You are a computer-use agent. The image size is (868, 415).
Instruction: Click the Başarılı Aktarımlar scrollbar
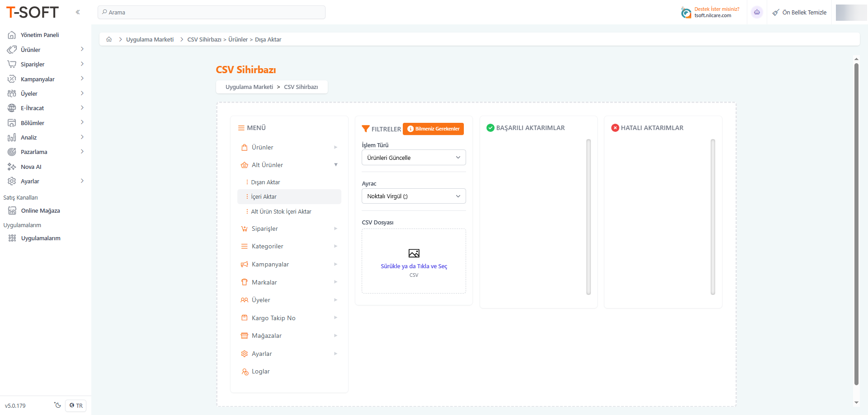pyautogui.click(x=588, y=217)
